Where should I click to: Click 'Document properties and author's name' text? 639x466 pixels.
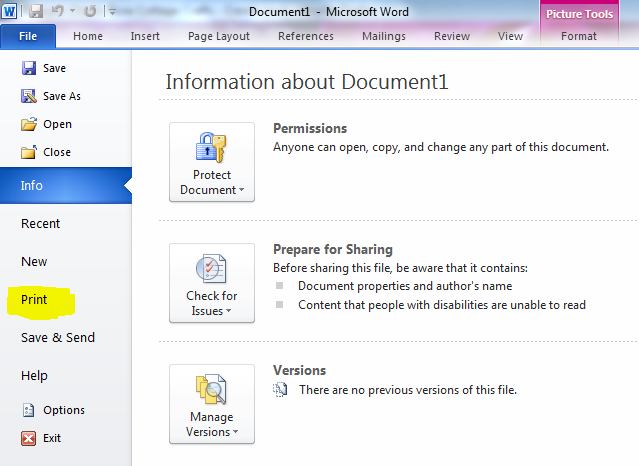405,286
